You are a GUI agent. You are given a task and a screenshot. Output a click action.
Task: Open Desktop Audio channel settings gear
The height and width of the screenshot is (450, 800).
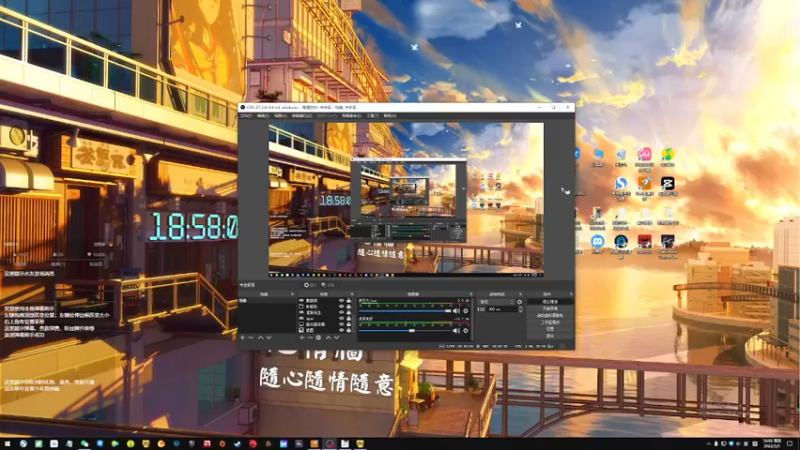click(x=465, y=331)
